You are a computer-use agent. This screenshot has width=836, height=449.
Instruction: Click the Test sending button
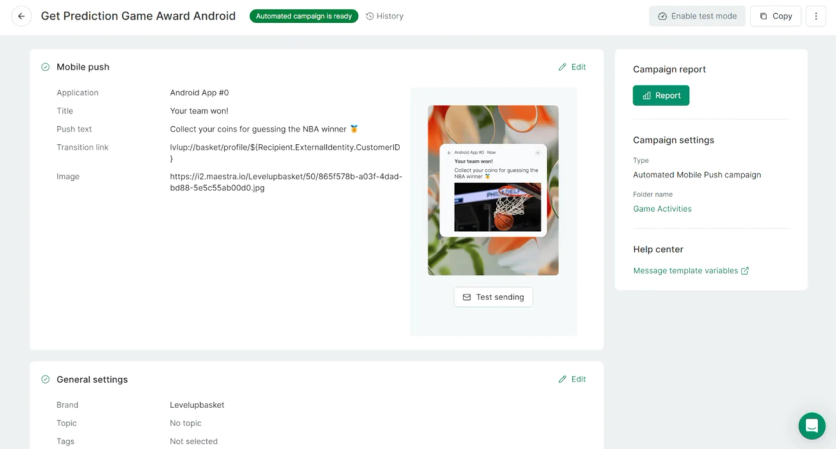[493, 297]
